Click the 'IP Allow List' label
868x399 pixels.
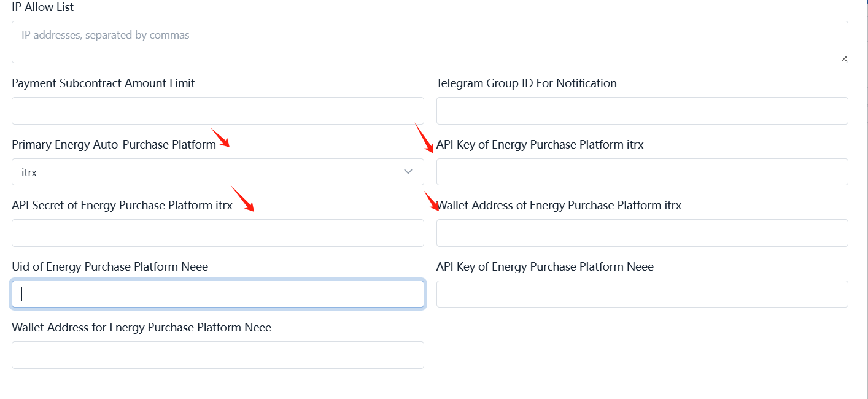pyautogui.click(x=43, y=7)
